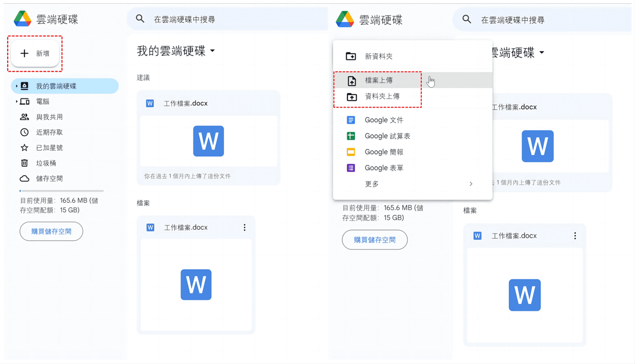Click the new folder icon in the menu
This screenshot has height=364, width=635.
351,56
